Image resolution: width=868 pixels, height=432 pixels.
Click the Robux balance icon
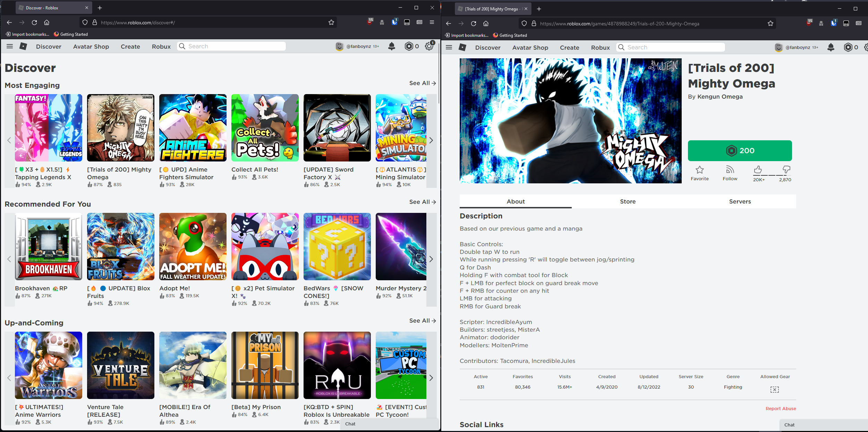pos(408,46)
